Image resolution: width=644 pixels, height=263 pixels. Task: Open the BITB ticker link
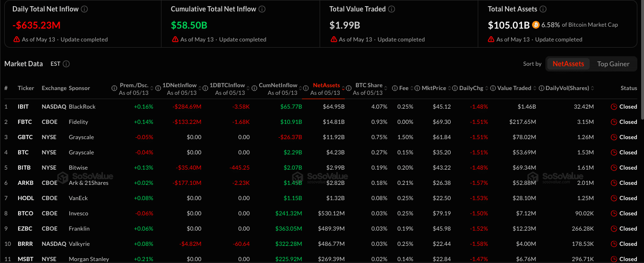[x=24, y=168]
